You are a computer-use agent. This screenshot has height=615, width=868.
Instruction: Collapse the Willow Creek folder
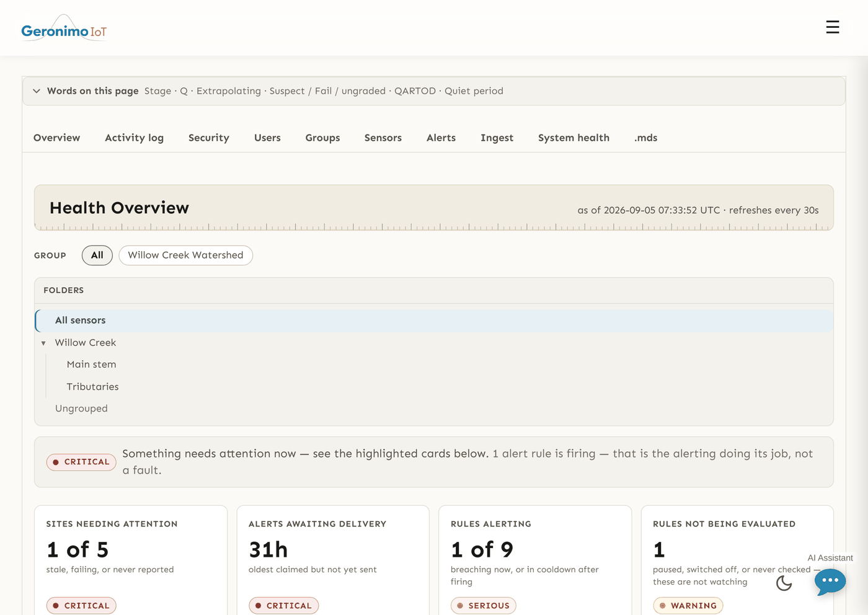pyautogui.click(x=43, y=343)
